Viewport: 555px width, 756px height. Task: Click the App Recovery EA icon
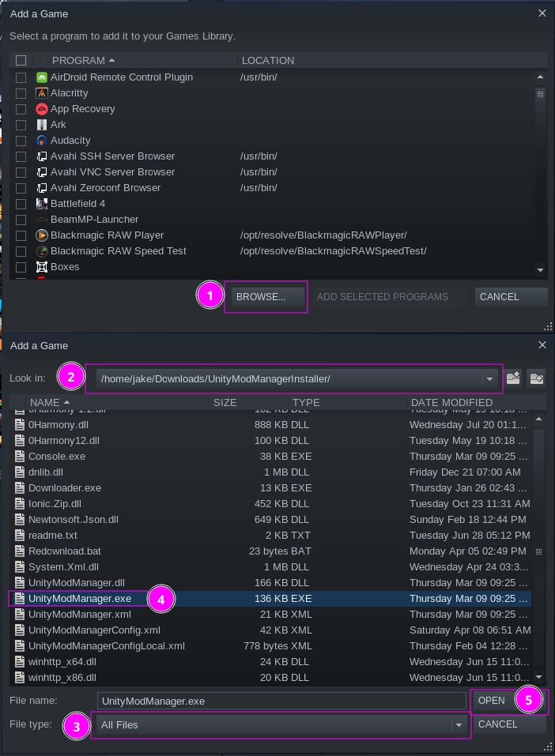tap(42, 109)
